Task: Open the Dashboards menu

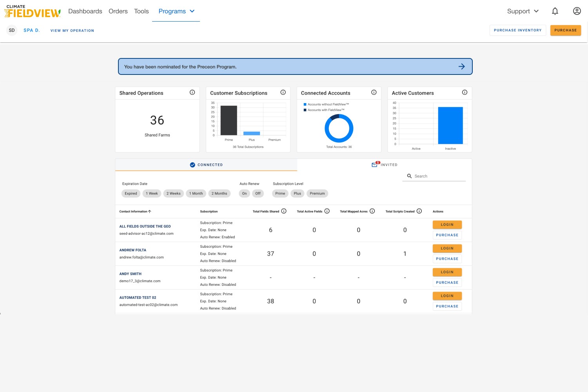Action: pyautogui.click(x=85, y=11)
